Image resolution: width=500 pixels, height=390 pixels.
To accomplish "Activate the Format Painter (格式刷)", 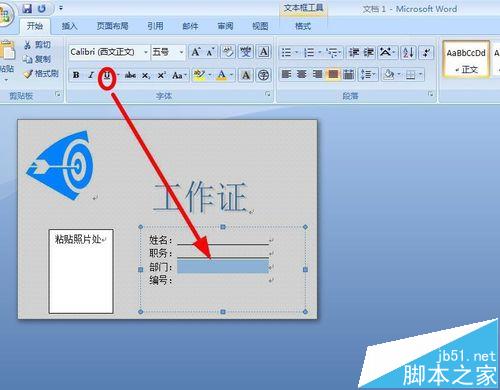I will coord(41,73).
